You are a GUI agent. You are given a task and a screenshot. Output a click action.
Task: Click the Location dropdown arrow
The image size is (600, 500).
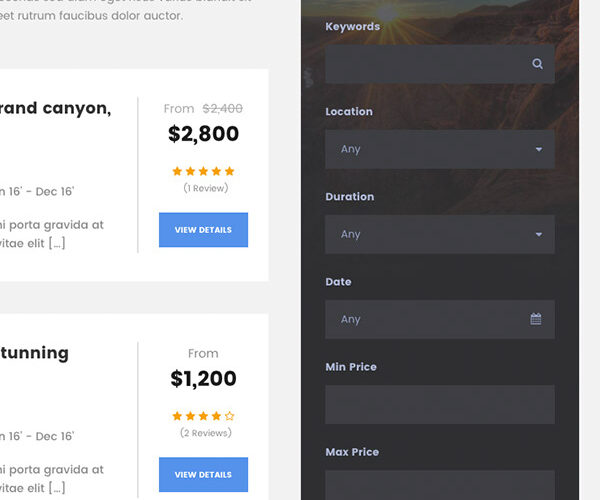(539, 149)
